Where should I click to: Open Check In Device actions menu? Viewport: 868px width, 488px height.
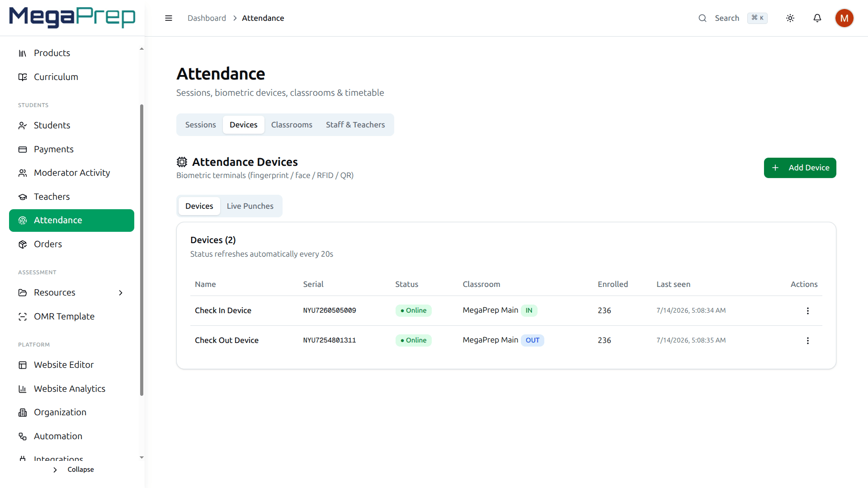coord(808,311)
